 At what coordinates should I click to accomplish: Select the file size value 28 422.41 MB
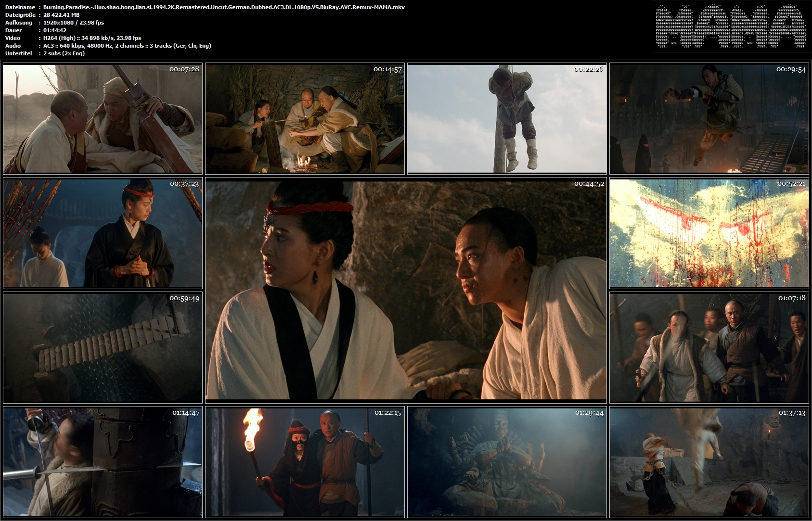click(61, 15)
